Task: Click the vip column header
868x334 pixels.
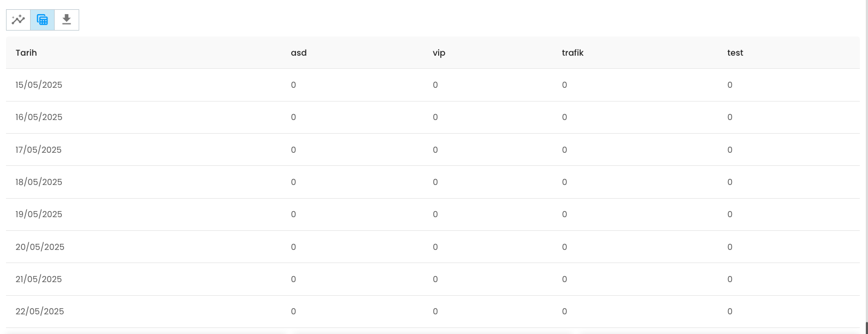Action: (x=439, y=53)
